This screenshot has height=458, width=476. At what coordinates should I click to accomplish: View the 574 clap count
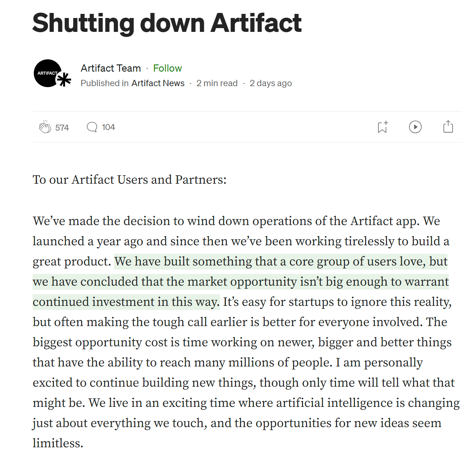pos(62,128)
